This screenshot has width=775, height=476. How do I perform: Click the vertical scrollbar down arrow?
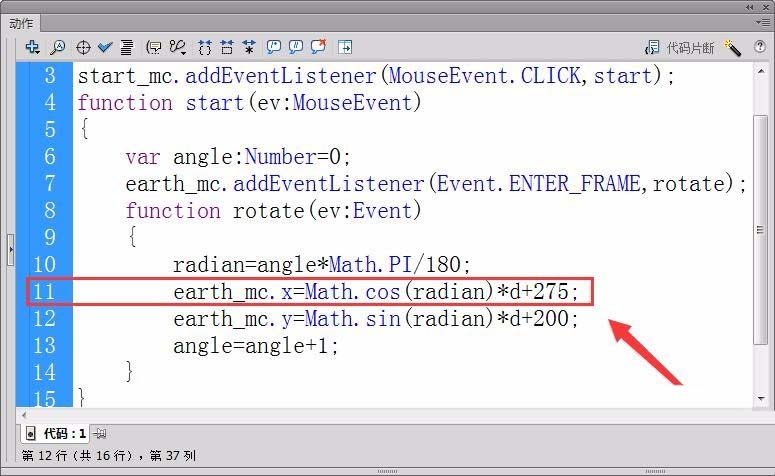761,398
